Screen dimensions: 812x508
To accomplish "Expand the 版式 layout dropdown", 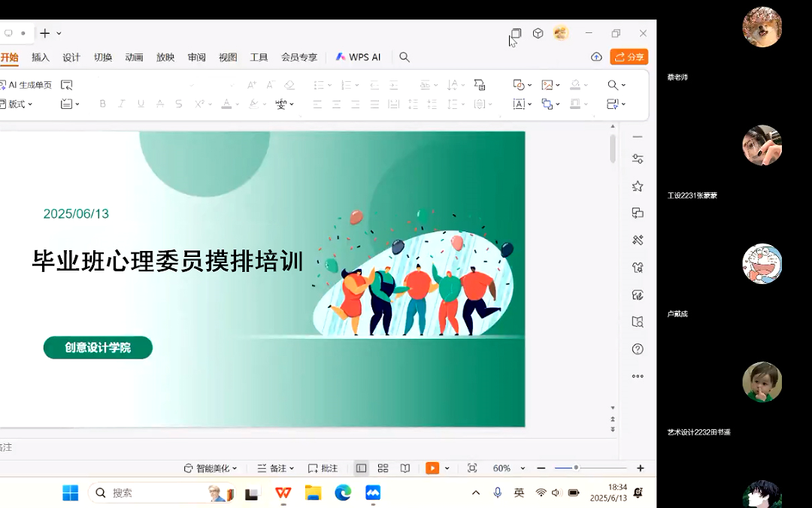I will click(18, 104).
